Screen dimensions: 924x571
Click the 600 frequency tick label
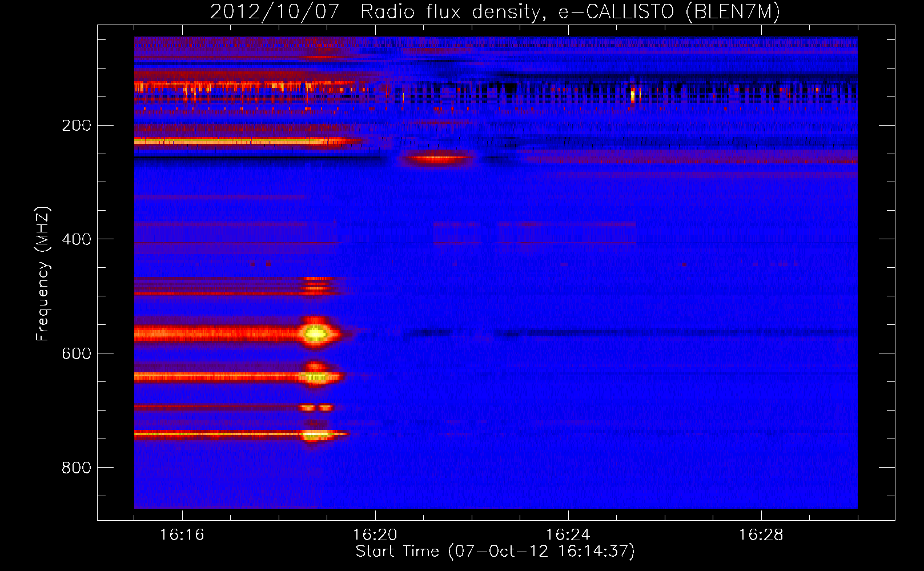[x=76, y=353]
